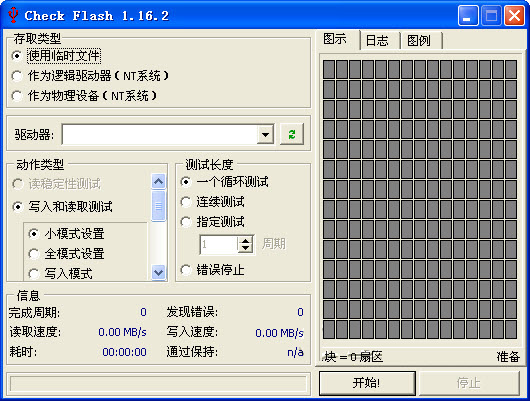Minimize the Check Flash window

tap(468, 16)
